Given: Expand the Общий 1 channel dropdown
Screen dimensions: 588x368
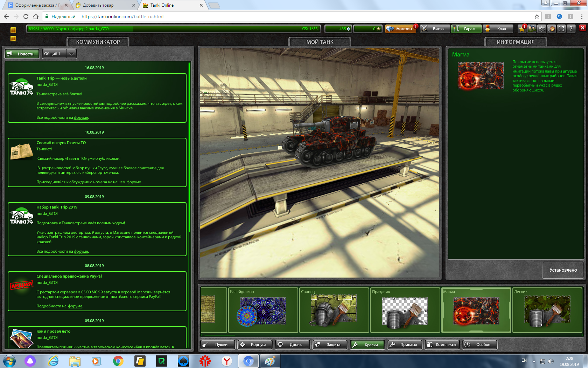Looking at the screenshot, I should 71,54.
